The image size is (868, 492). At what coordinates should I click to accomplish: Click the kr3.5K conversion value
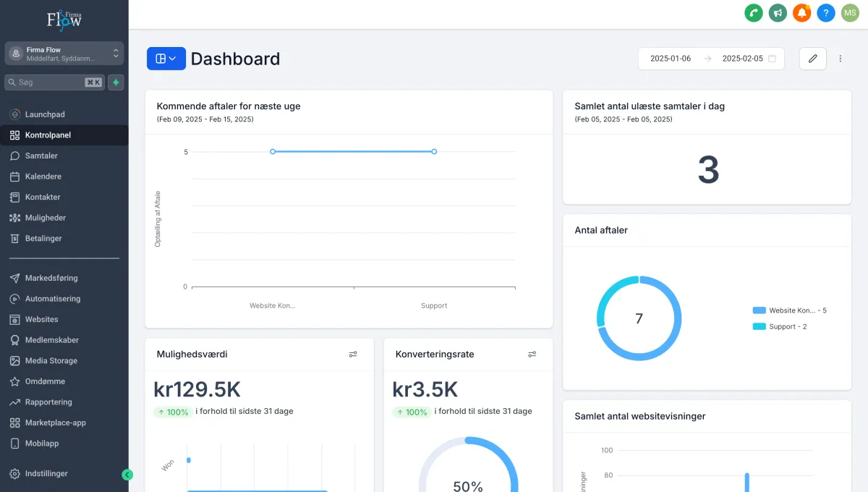tap(425, 389)
